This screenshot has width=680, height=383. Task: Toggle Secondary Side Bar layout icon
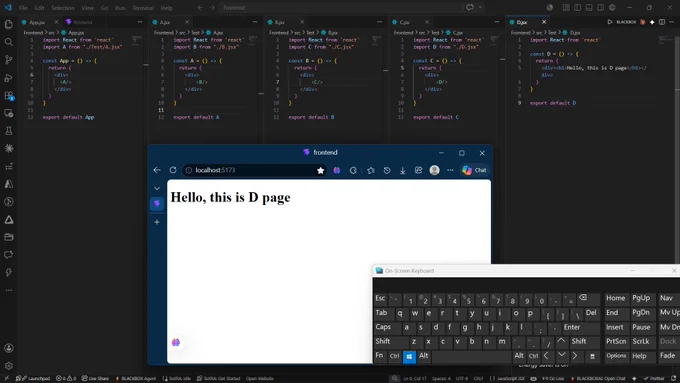coord(600,7)
